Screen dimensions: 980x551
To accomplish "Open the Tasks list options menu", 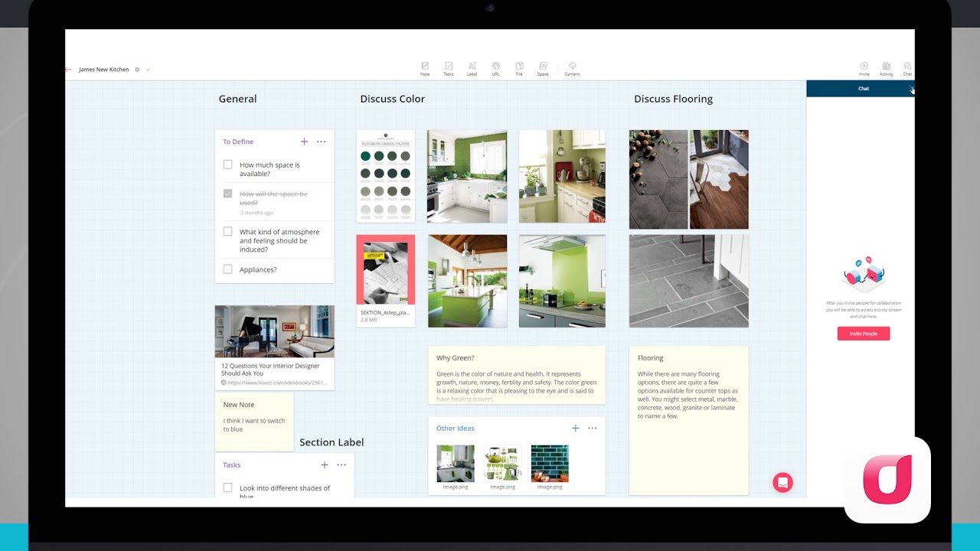I will 341,465.
